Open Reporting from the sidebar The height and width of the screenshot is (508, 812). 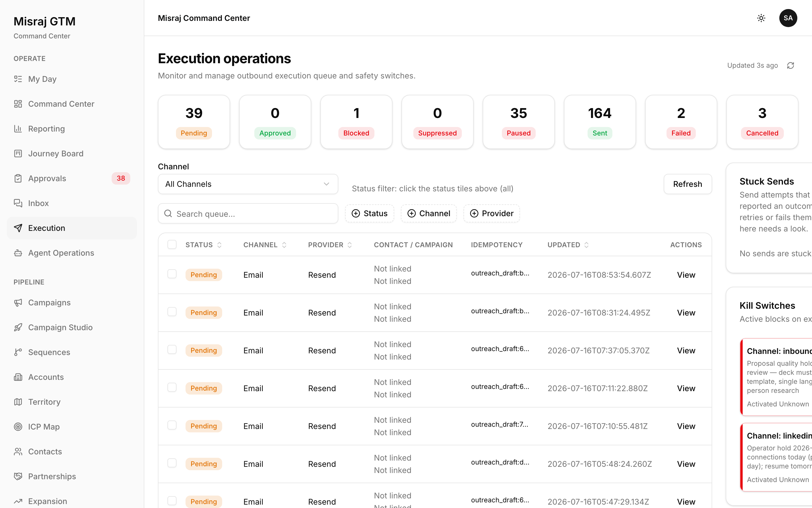[x=72, y=129]
